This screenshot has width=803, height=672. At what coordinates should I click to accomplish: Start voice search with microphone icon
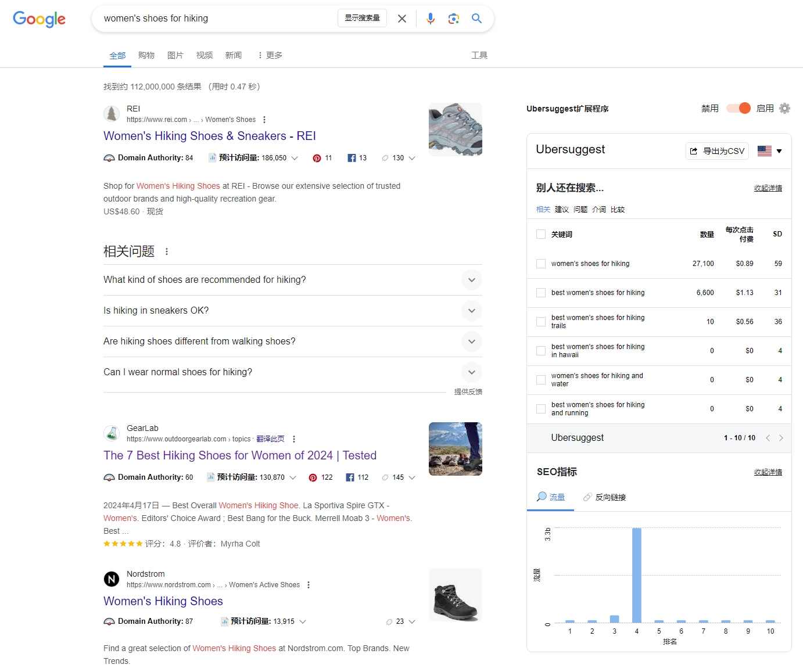pos(431,19)
